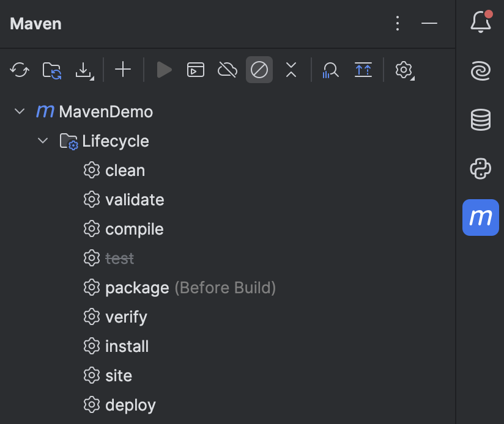This screenshot has width=504, height=424.
Task: Toggle skip tests mode
Action: (x=259, y=70)
